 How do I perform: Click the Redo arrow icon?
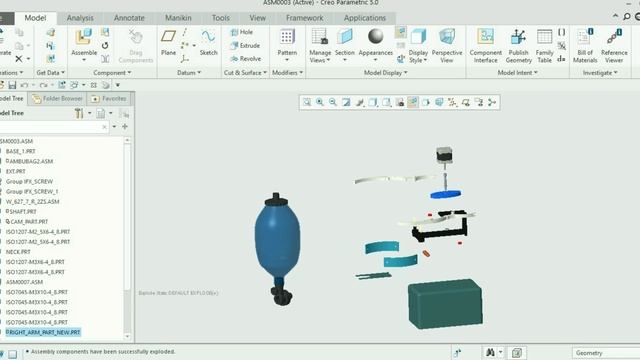click(43, 85)
